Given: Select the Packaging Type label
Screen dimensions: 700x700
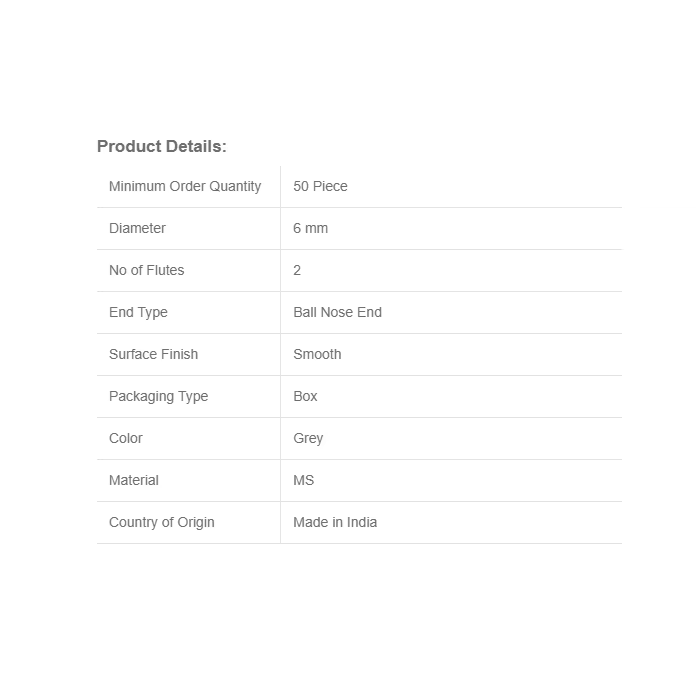Looking at the screenshot, I should (x=158, y=396).
